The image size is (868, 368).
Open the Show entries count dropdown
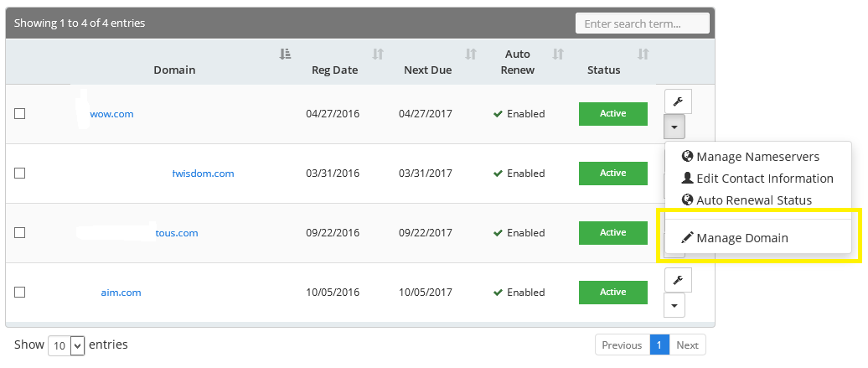pos(66,345)
